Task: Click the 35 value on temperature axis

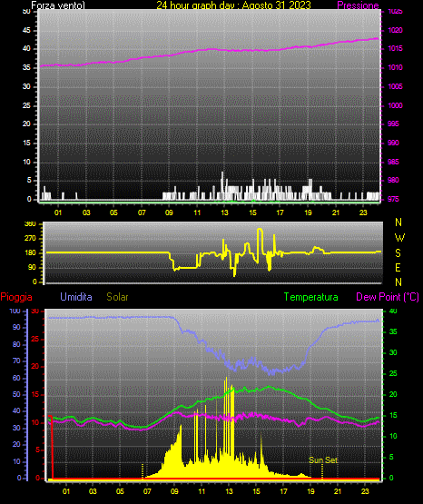Action: click(393, 331)
